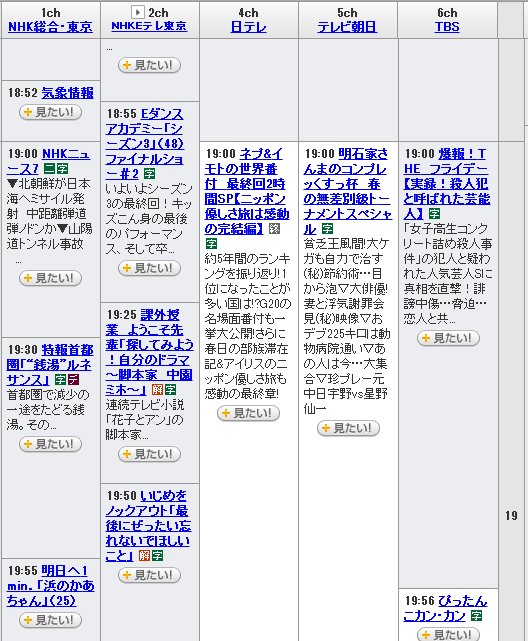Click 見たい! under 特報首都圏
The image size is (528, 641).
pyautogui.click(x=50, y=444)
